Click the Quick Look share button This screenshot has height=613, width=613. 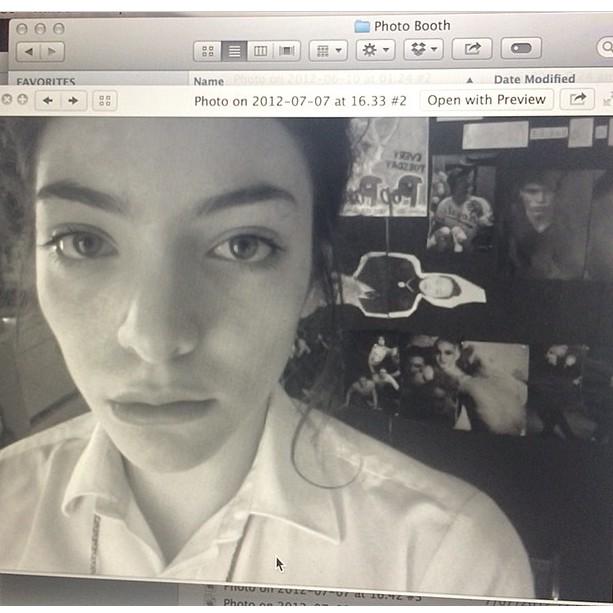(x=577, y=99)
